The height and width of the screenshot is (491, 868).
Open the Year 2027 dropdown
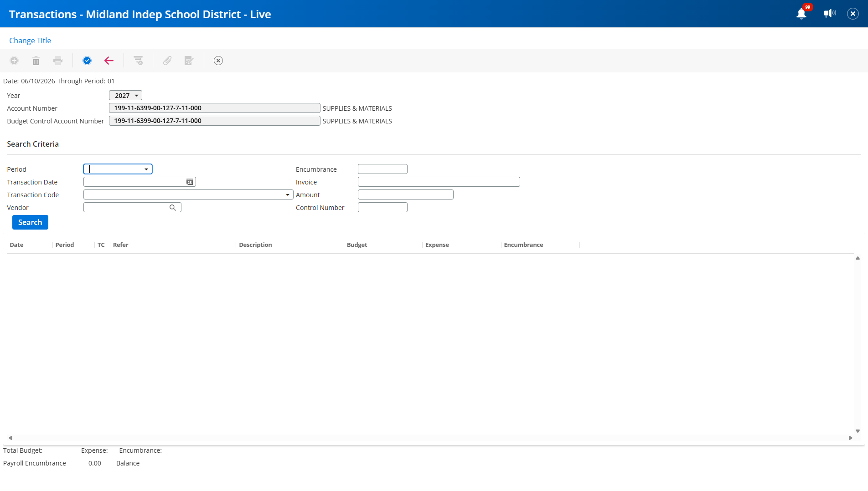[x=126, y=95]
